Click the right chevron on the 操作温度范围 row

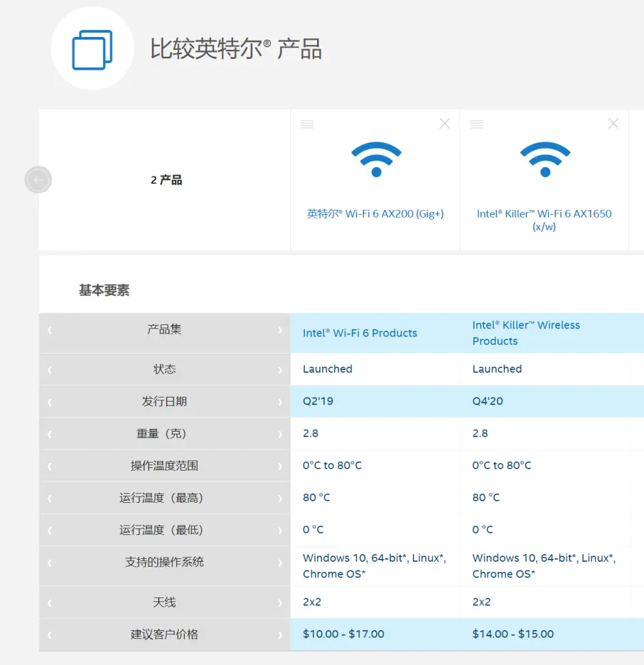click(x=280, y=467)
